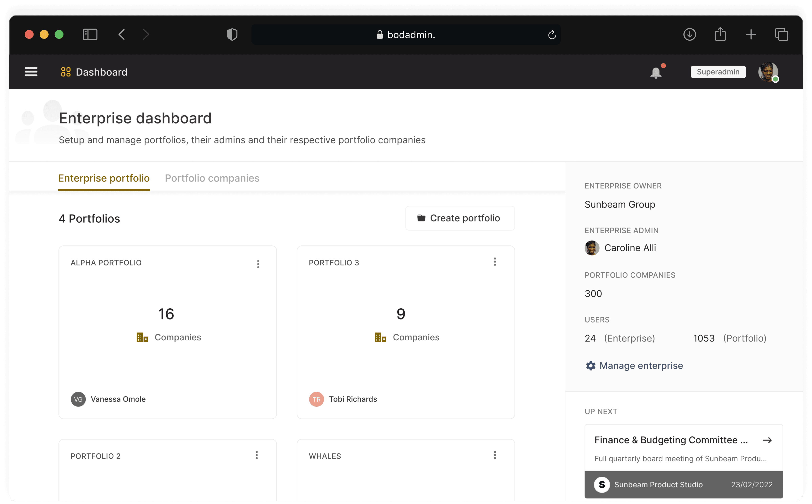812x504 pixels.
Task: Open the hamburger navigation menu
Action: [x=31, y=72]
